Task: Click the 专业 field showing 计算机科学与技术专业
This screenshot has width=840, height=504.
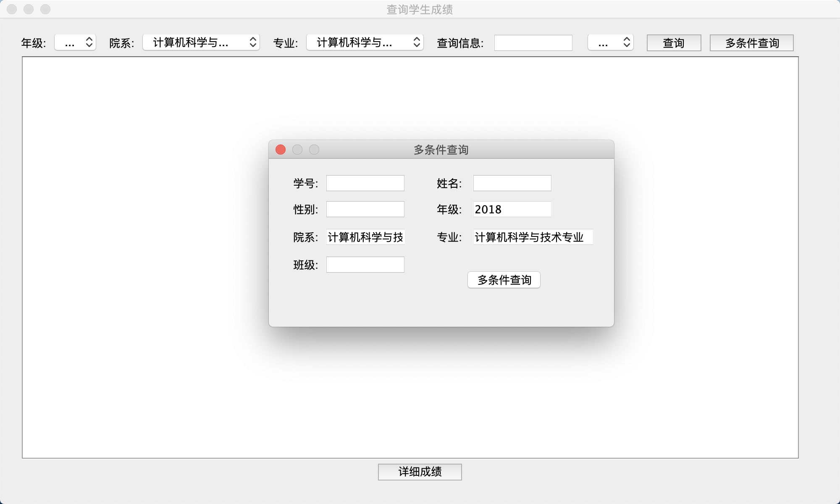Action: (533, 237)
